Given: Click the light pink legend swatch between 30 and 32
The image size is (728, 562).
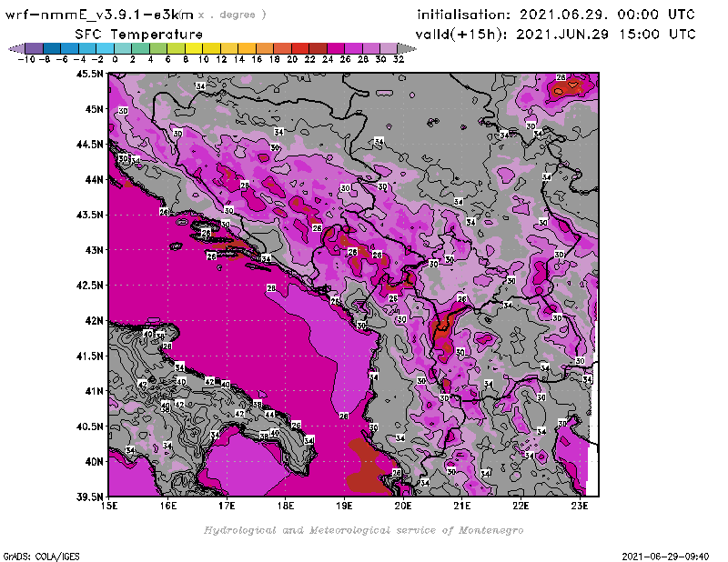Looking at the screenshot, I should coord(389,49).
